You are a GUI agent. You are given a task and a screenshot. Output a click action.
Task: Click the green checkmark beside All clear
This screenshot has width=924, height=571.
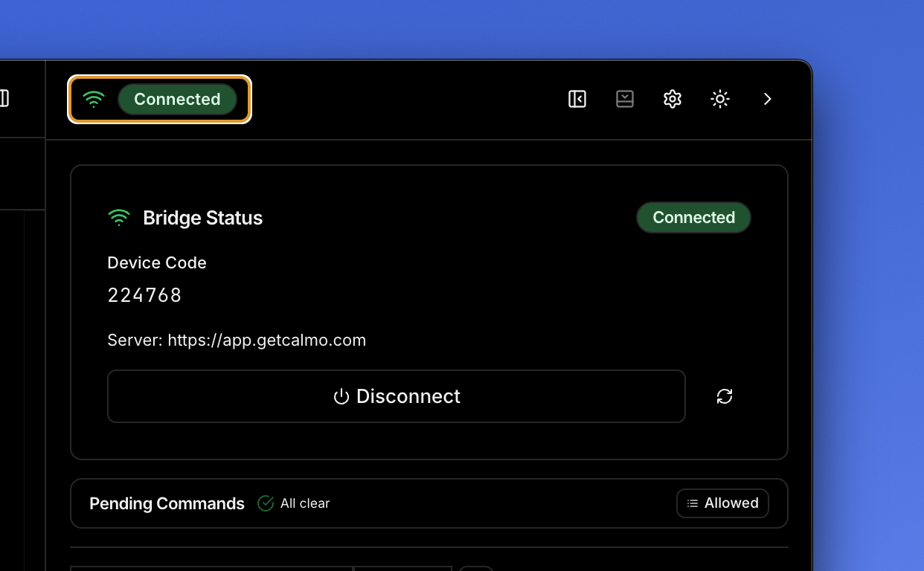pyautogui.click(x=265, y=503)
